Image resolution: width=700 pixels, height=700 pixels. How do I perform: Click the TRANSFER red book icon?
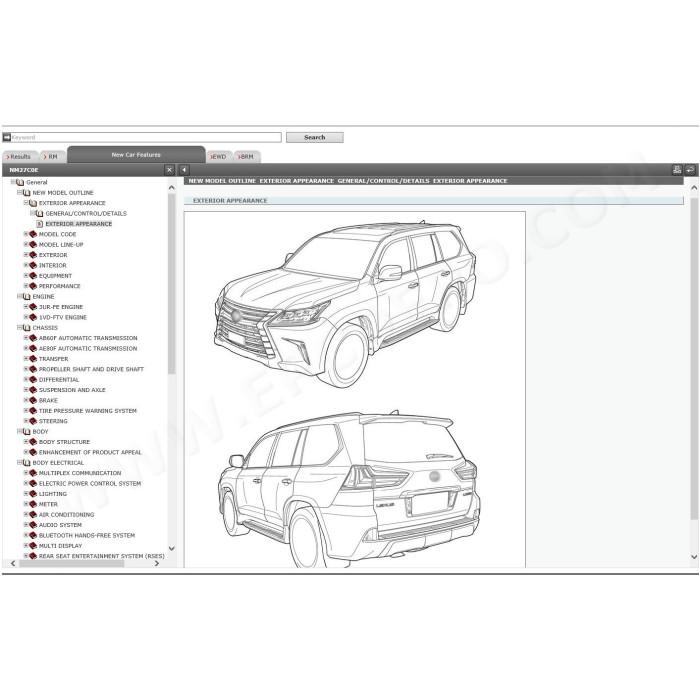click(x=33, y=359)
